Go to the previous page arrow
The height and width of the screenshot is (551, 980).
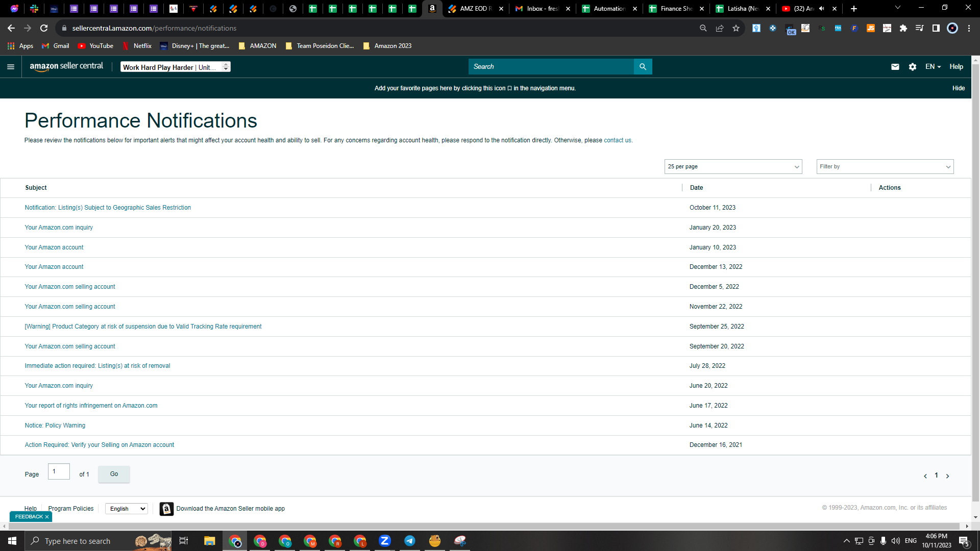(x=925, y=476)
